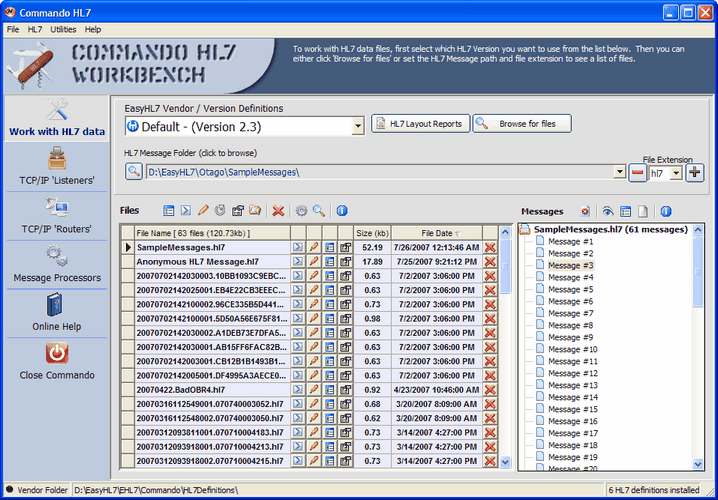
Task: Click edit pencil for Anonymous HL7 Message.hl7
Action: [314, 261]
